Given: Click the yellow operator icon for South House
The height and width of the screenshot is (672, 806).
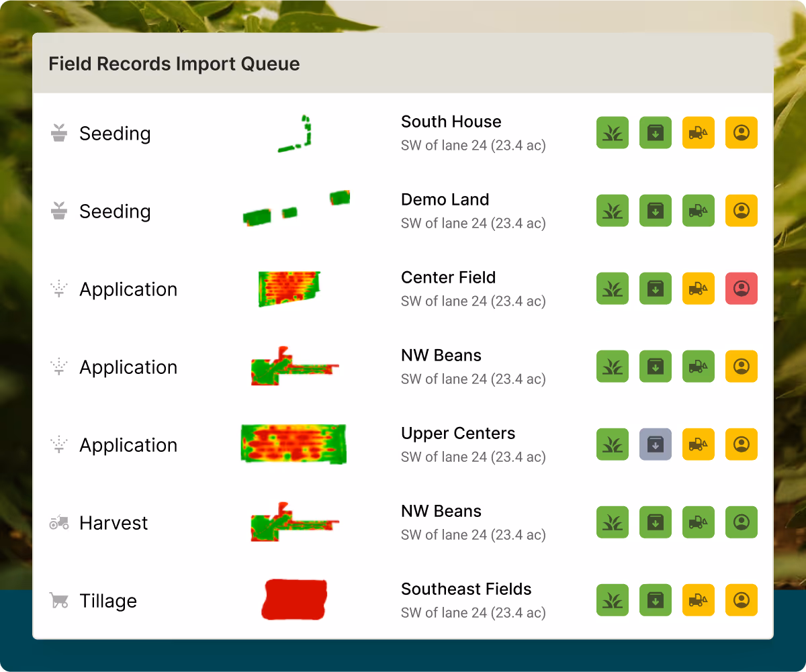Looking at the screenshot, I should point(742,133).
